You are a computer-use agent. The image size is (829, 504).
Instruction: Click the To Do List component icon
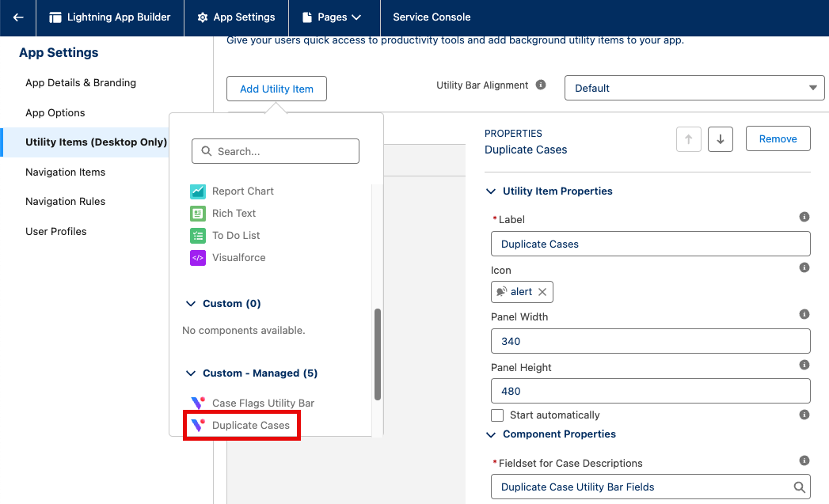coord(198,236)
